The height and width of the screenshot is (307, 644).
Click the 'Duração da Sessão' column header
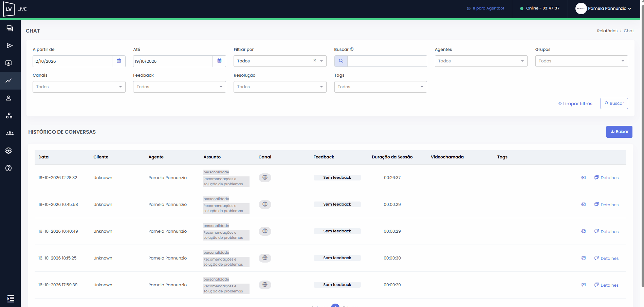click(x=392, y=157)
